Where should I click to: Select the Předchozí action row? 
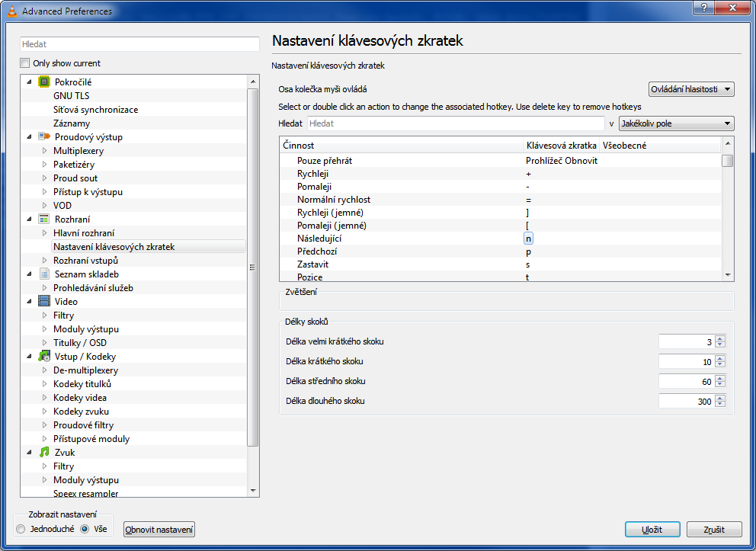click(500, 251)
